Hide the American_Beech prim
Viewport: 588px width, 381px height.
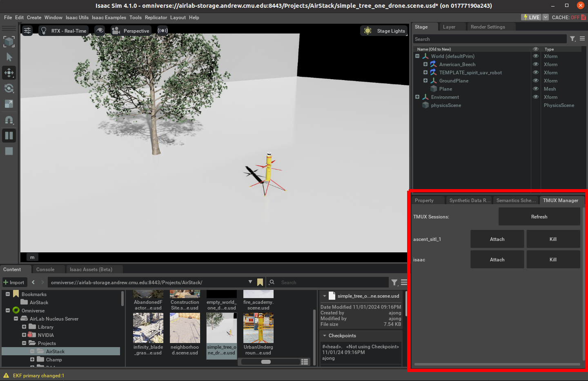[x=536, y=65]
